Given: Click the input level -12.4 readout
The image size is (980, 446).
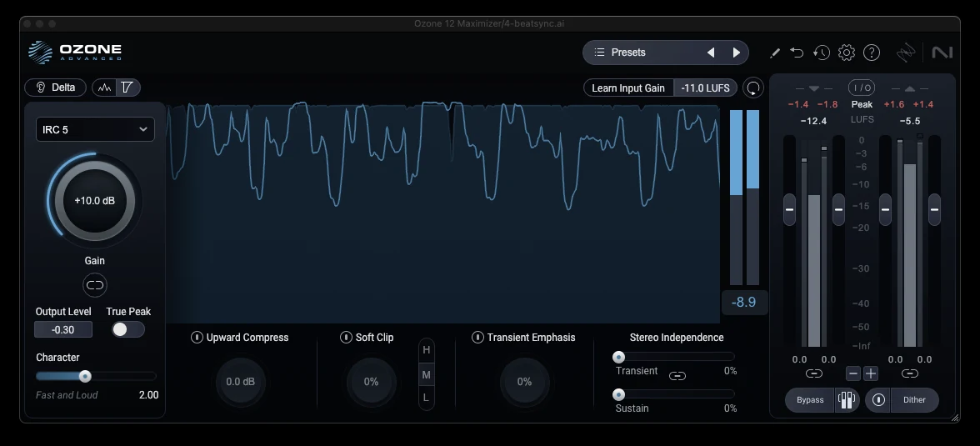Looking at the screenshot, I should (x=813, y=121).
